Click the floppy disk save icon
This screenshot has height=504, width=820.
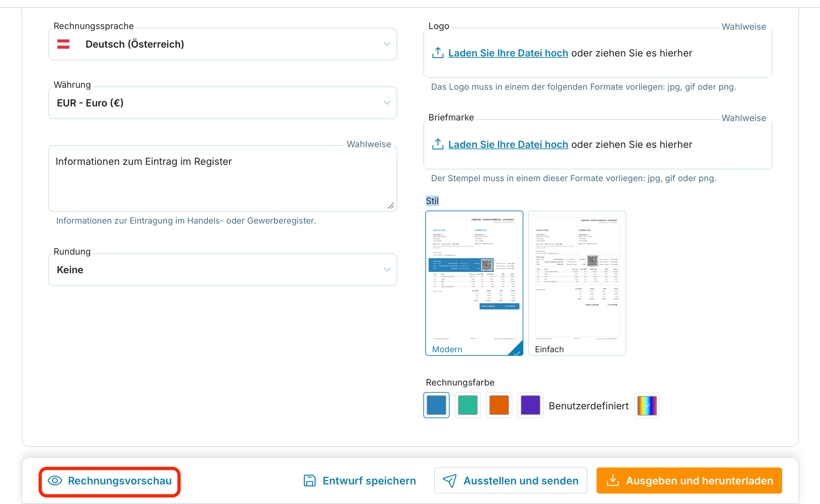[310, 481]
